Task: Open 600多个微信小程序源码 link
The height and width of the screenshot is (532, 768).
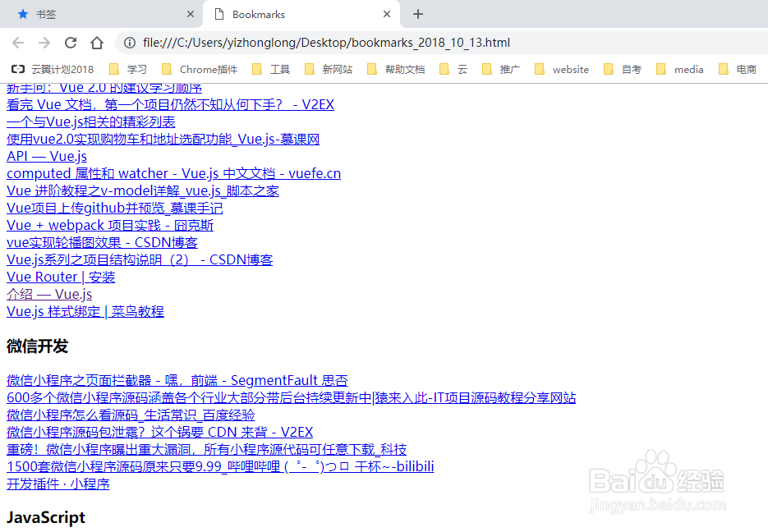Action: 292,397
